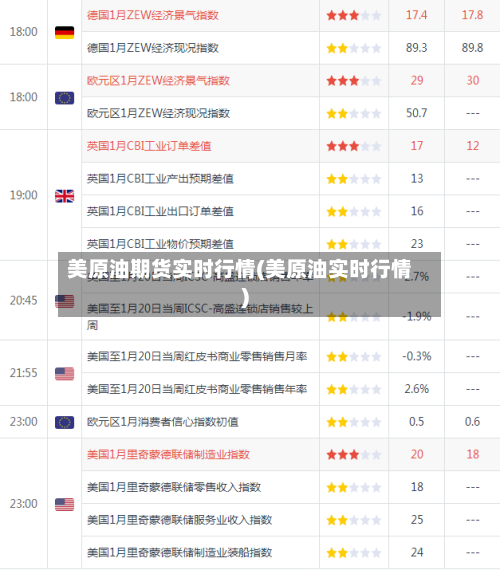Image resolution: width=500 pixels, height=570 pixels.
Task: Open the 美国1月里奇蒙德联储制造业指数 event
Action: click(168, 454)
